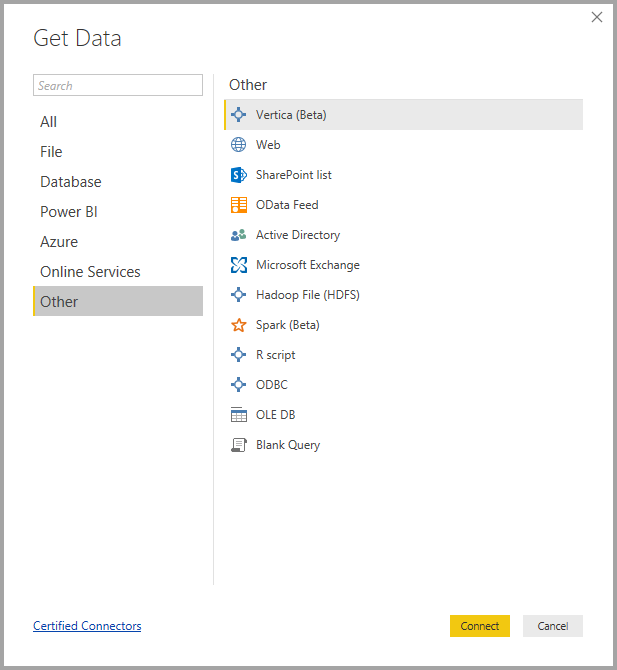Select Spark (Beta) text label
The height and width of the screenshot is (670, 617).
288,325
